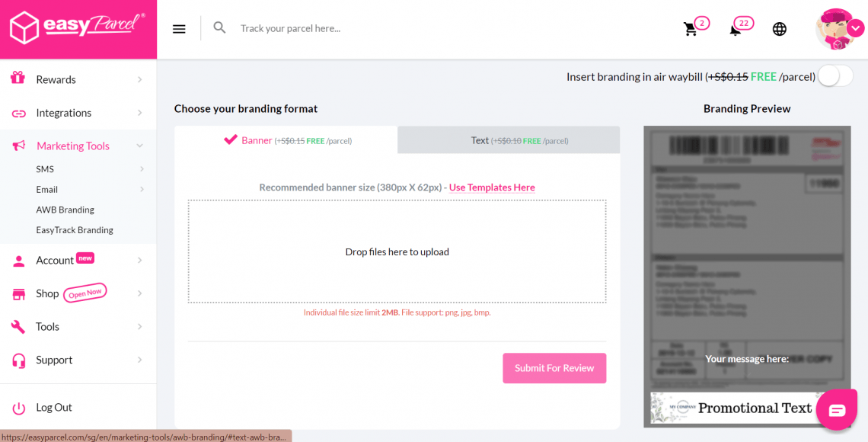868x442 pixels.
Task: Select the Banner branding tab
Action: pyautogui.click(x=286, y=140)
